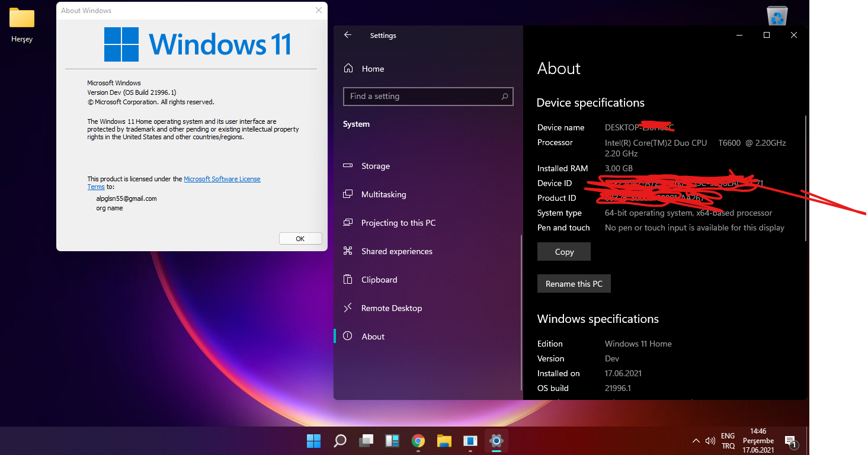The height and width of the screenshot is (455, 868).
Task: Click the Copy button under Device specifications
Action: (564, 252)
